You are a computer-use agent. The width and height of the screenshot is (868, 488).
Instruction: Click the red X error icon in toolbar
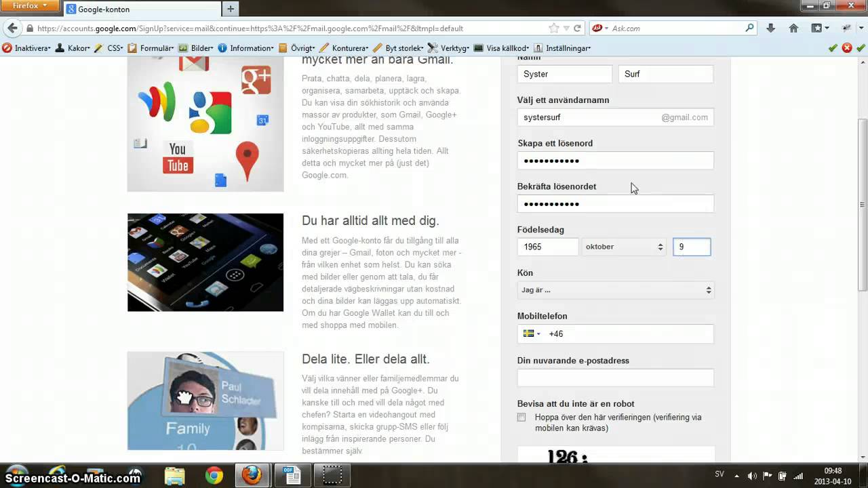pos(847,48)
